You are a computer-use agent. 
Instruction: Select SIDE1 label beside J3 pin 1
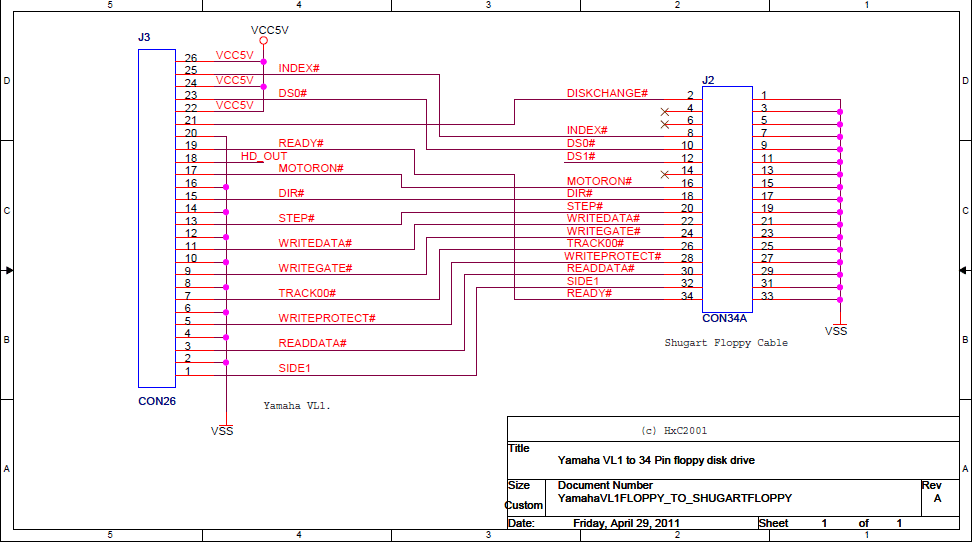pos(294,368)
